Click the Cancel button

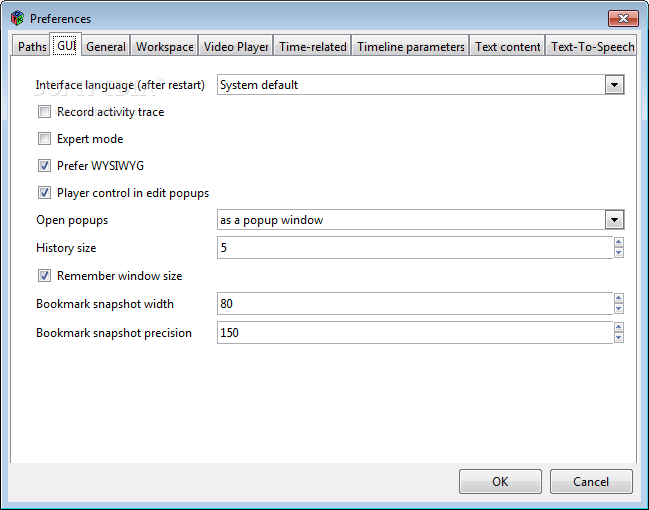pos(591,481)
